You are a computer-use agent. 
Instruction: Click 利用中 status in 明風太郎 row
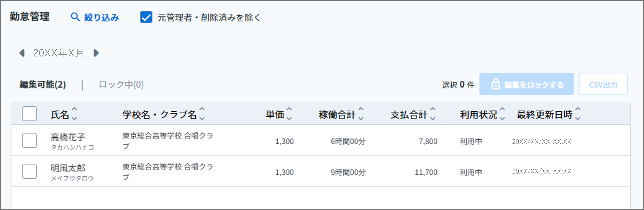click(471, 172)
